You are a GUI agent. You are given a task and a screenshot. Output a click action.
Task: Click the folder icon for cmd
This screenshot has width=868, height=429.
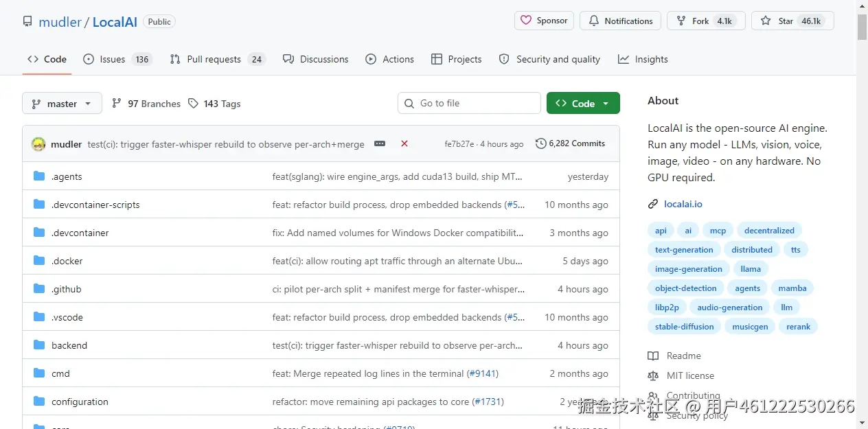pos(39,373)
